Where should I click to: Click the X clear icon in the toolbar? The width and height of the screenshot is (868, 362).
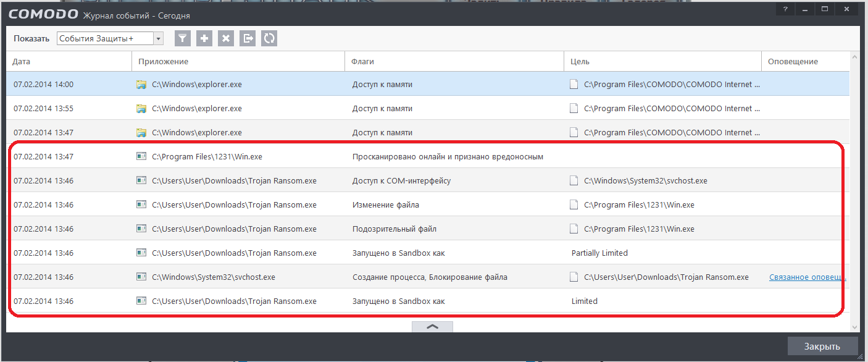tap(226, 38)
